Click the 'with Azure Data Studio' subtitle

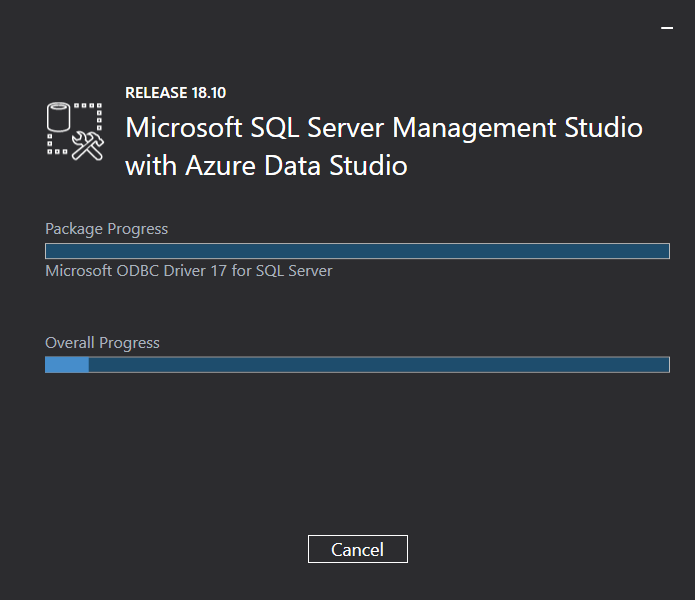point(266,166)
